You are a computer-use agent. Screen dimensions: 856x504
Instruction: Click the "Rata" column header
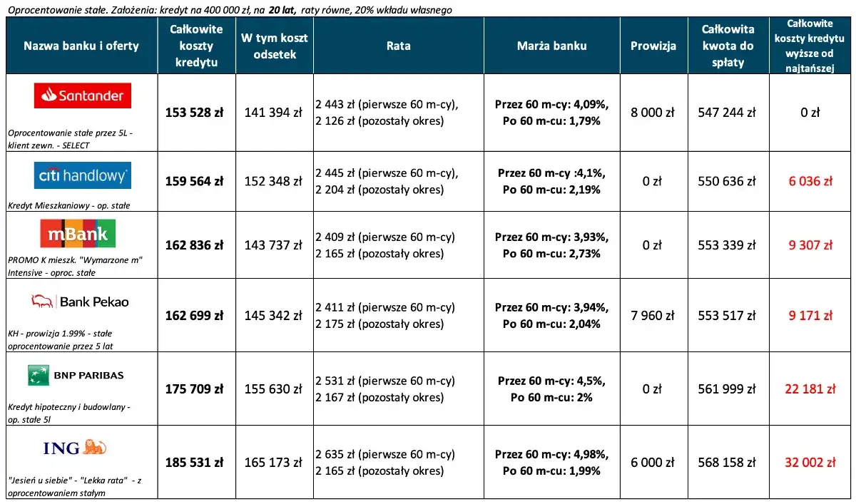(x=398, y=46)
